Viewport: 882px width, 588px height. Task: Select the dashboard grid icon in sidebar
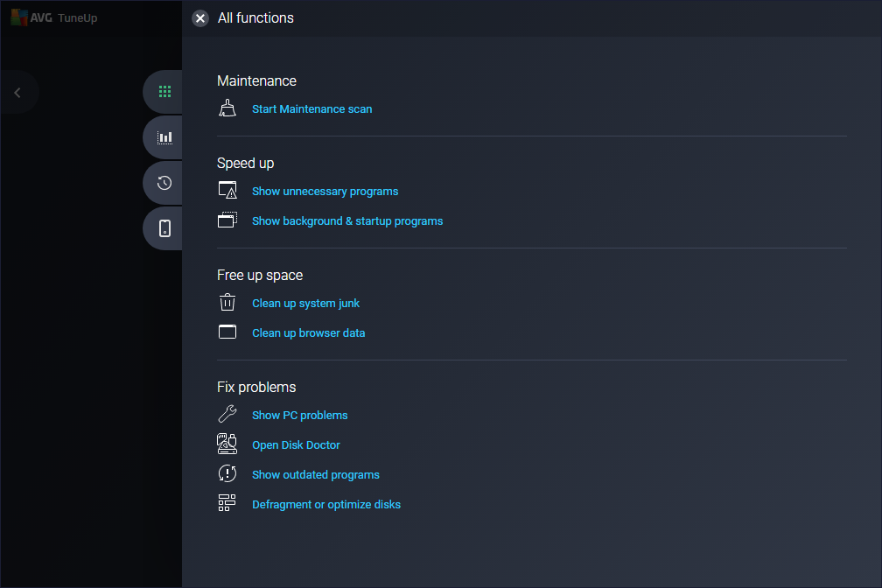164,91
